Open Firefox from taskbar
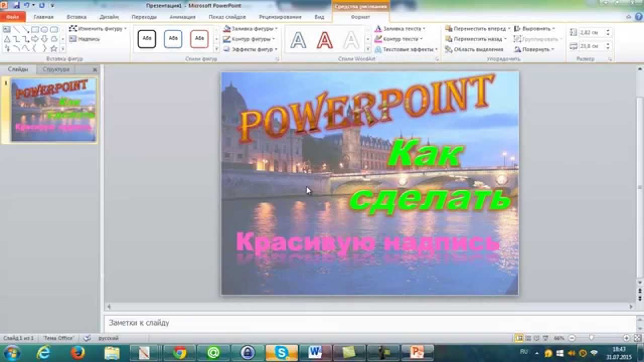Screen dimensions: 644x362 pyautogui.click(x=77, y=353)
